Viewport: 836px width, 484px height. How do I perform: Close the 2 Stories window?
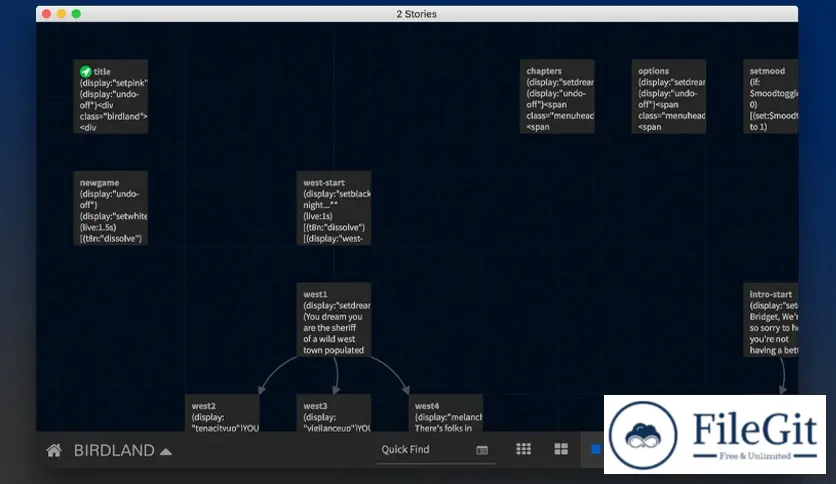[x=46, y=14]
